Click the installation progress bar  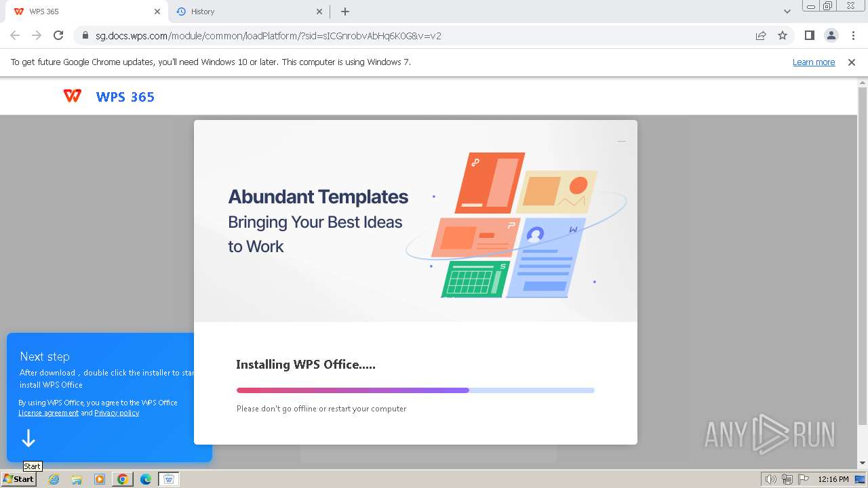click(415, 390)
